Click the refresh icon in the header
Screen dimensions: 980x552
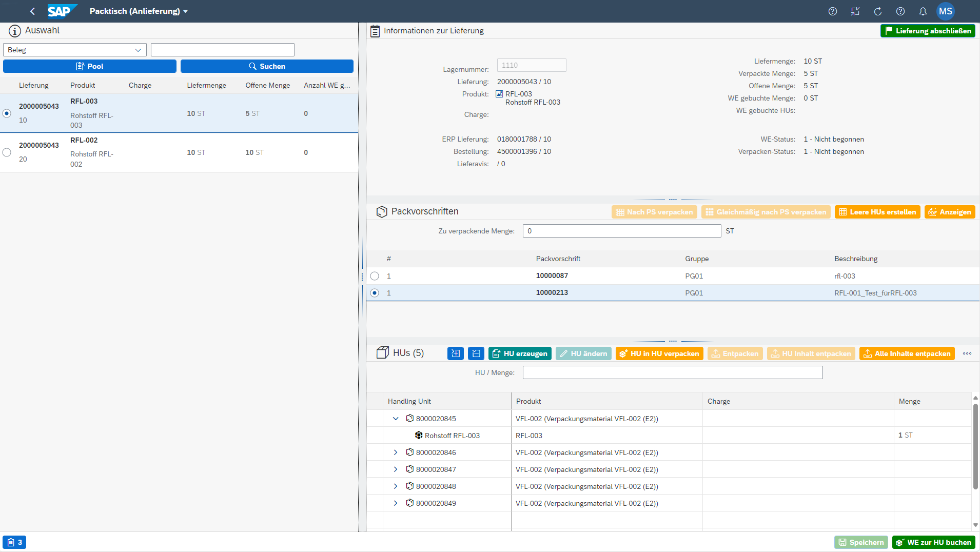[877, 11]
